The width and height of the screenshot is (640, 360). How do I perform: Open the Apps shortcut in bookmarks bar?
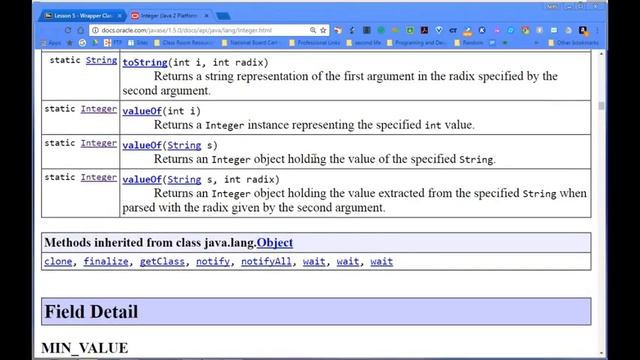51,42
